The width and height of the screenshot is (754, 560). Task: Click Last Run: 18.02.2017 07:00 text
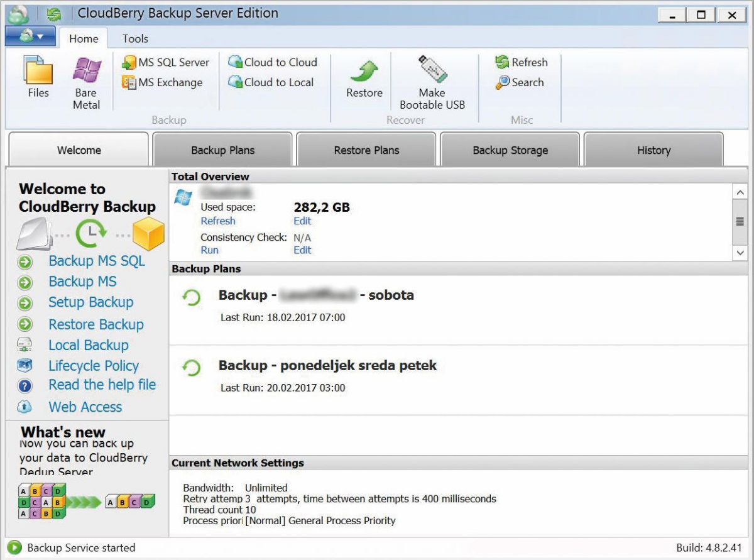tap(283, 317)
